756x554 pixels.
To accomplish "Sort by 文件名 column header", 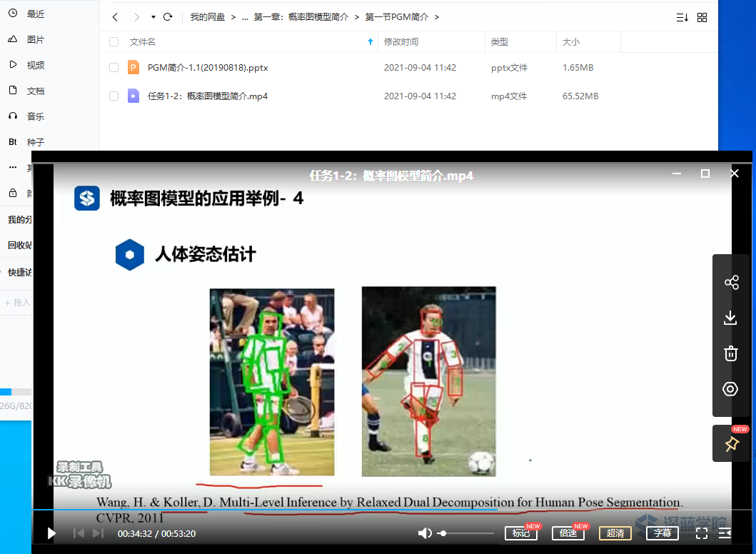I will coord(142,42).
